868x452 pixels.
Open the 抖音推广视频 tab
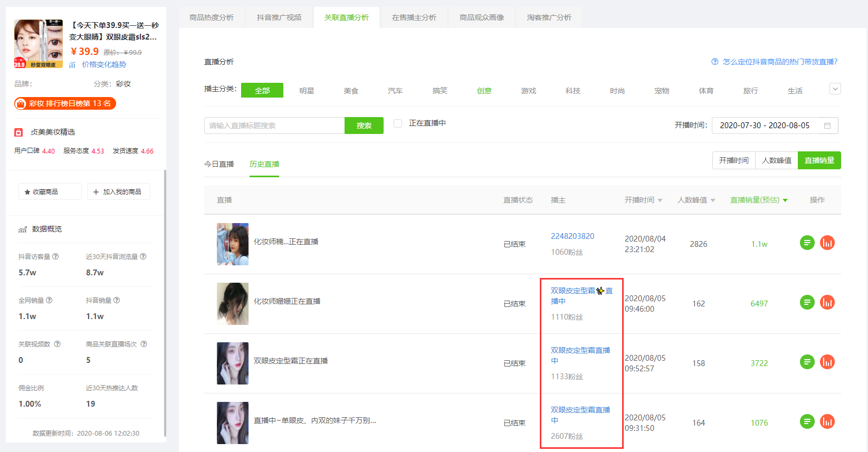[x=279, y=17]
